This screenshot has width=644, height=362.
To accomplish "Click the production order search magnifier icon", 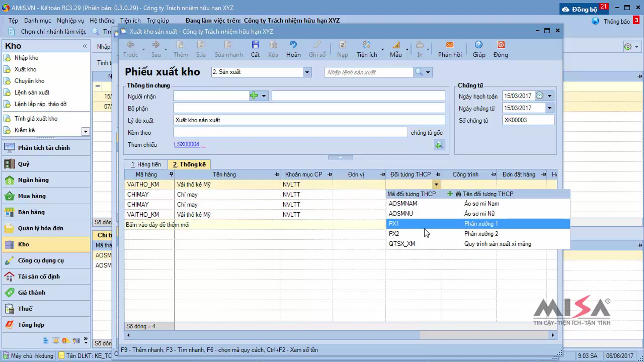I will (x=419, y=72).
